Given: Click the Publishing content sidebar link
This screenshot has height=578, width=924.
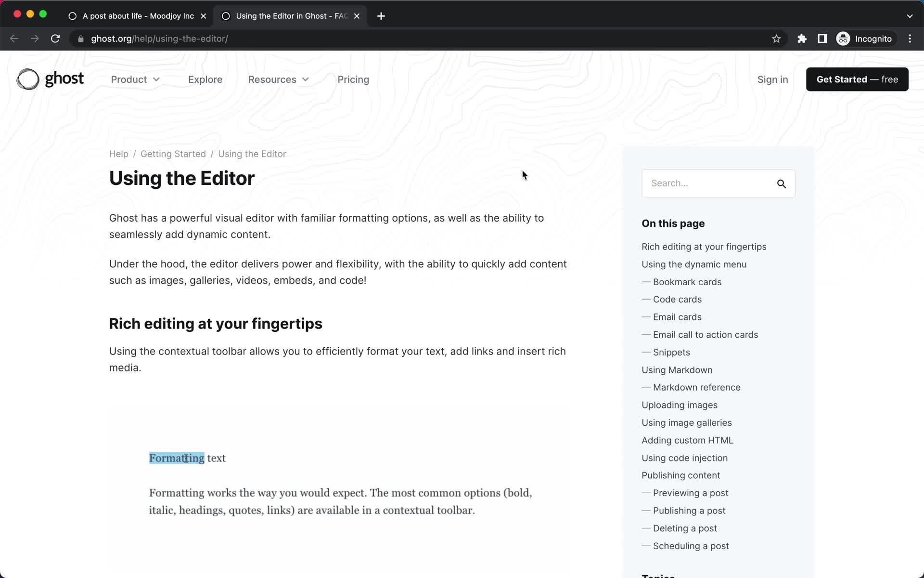Looking at the screenshot, I should click(681, 475).
